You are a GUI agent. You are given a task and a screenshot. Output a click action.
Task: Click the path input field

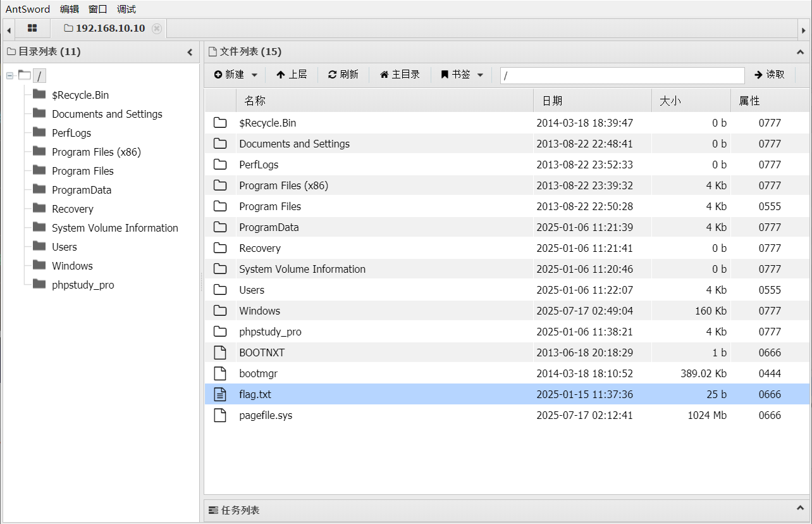622,75
